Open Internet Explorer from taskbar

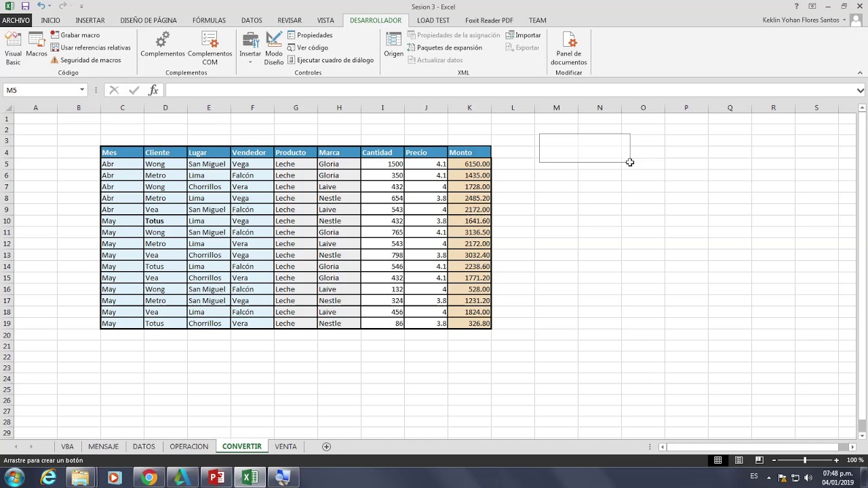[48, 478]
